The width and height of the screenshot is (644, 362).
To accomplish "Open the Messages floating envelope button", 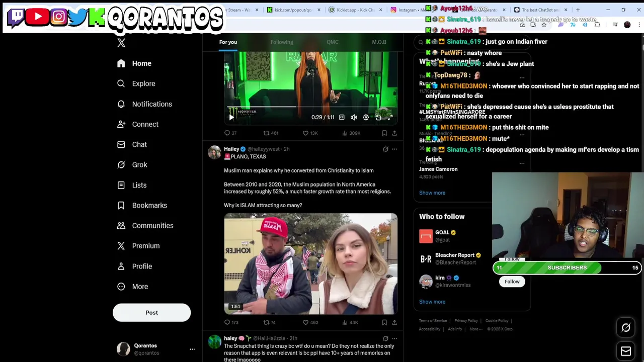I will pos(626,351).
